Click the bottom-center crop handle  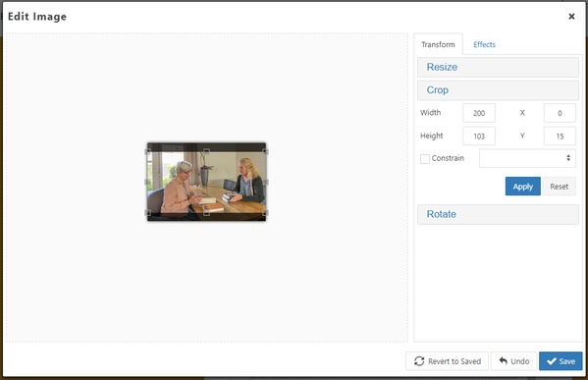(x=206, y=213)
